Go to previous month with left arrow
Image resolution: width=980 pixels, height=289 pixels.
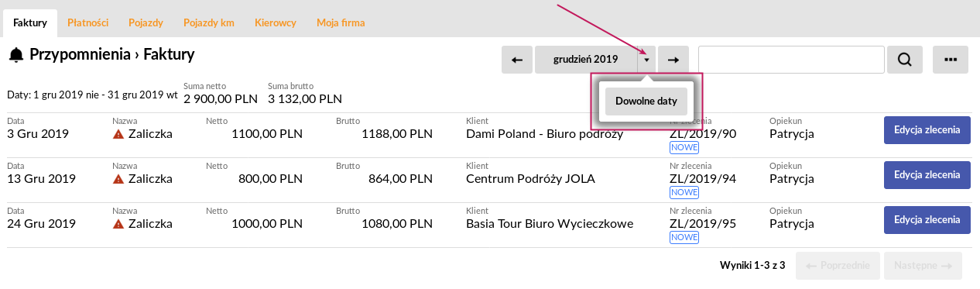517,60
